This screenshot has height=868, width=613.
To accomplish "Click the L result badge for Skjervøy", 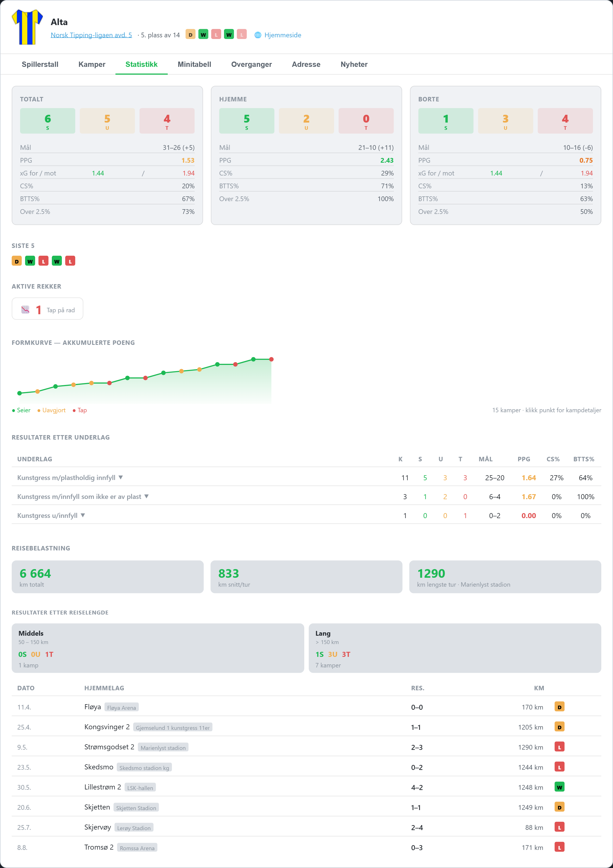I will [x=559, y=827].
